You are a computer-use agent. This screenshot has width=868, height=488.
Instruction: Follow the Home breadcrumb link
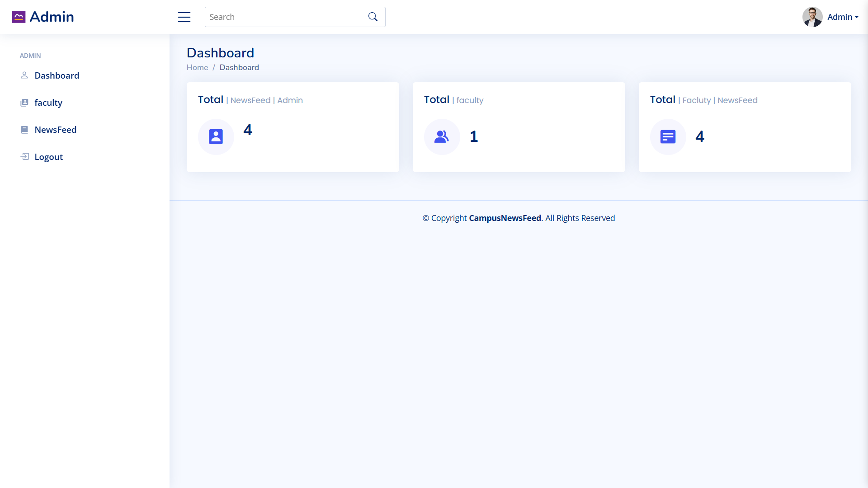tap(197, 67)
